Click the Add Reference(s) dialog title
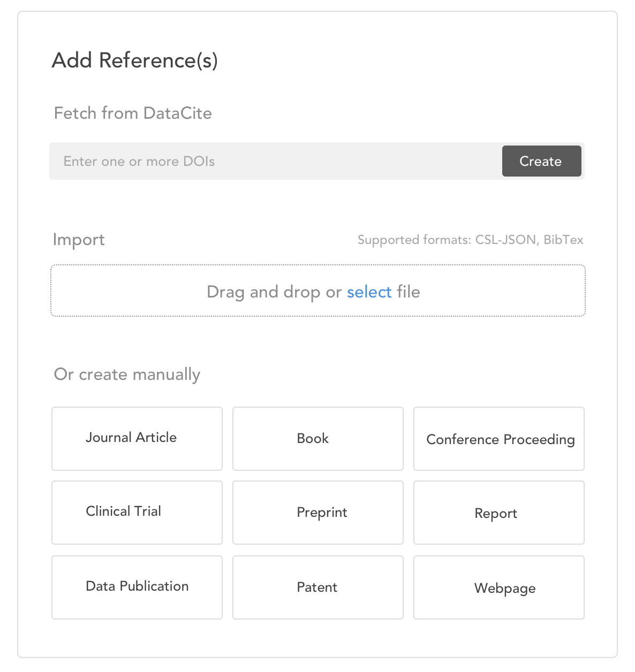This screenshot has height=672, width=635. 135,60
